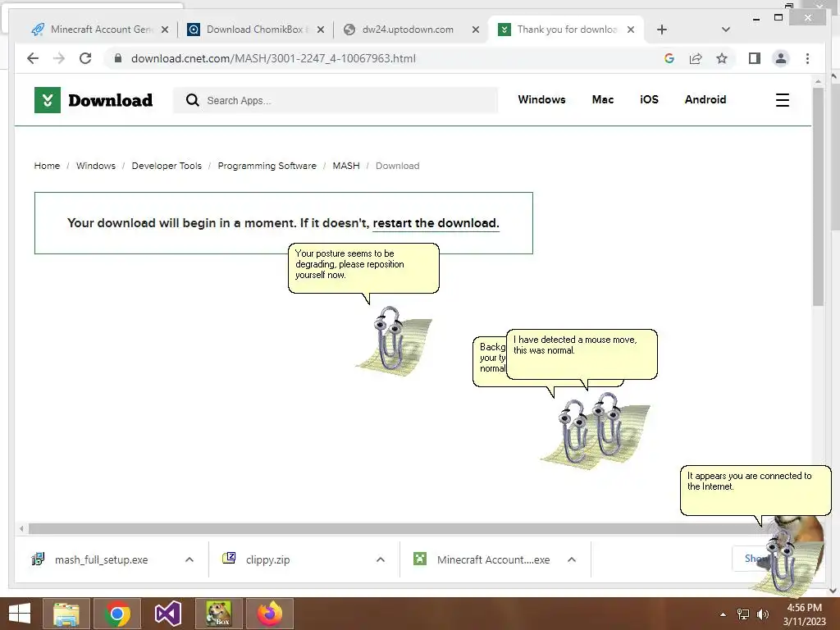Open Chrome from the taskbar
Viewport: 840px width, 630px height.
(x=116, y=614)
